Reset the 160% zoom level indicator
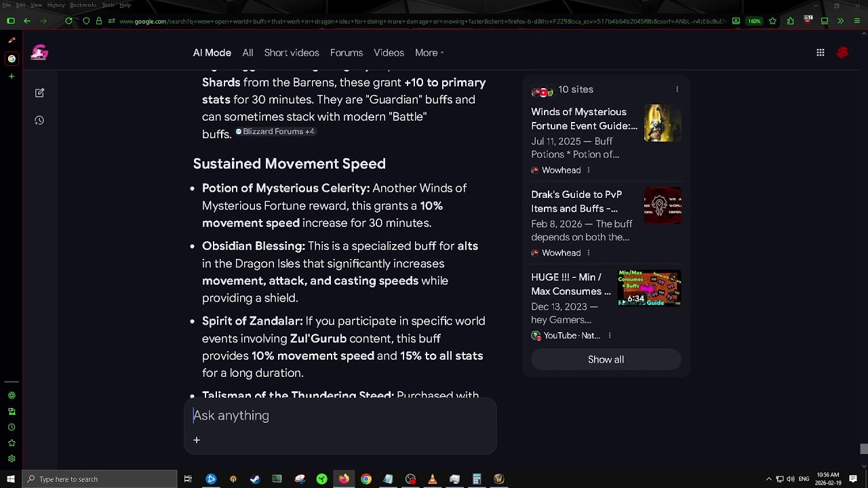The height and width of the screenshot is (488, 868). (x=755, y=21)
